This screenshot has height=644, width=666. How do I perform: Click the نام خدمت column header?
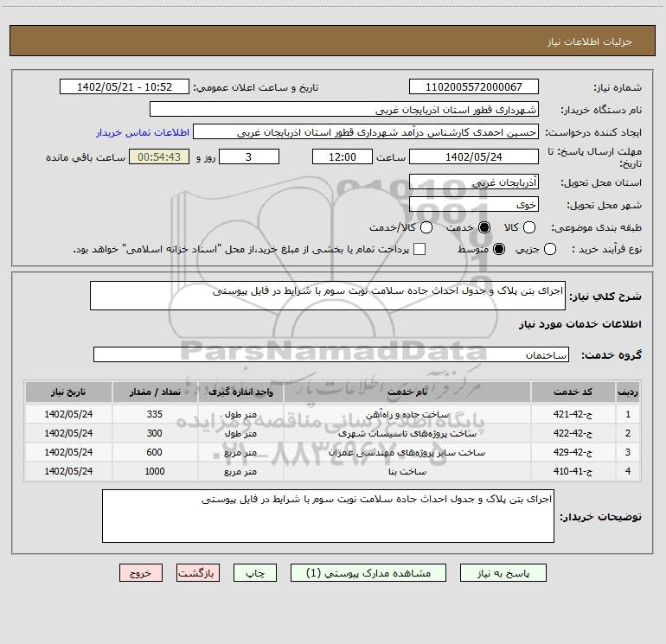(407, 392)
